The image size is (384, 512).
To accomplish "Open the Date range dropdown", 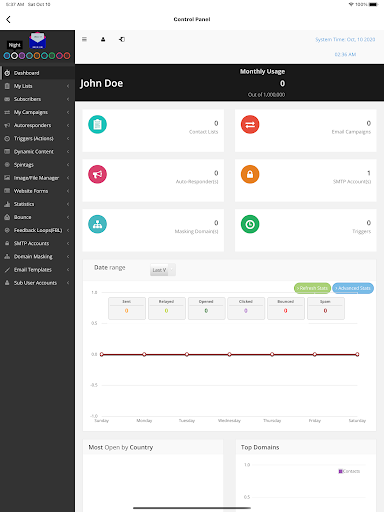I will click(x=163, y=270).
